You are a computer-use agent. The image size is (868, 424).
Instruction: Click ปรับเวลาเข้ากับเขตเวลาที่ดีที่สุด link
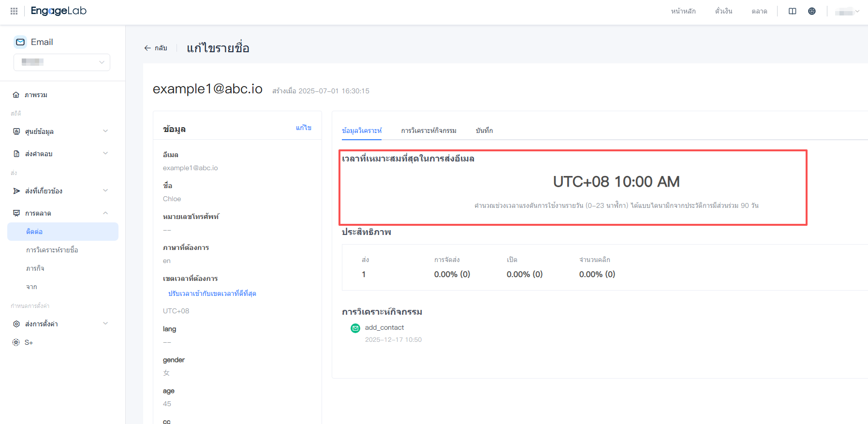(212, 293)
